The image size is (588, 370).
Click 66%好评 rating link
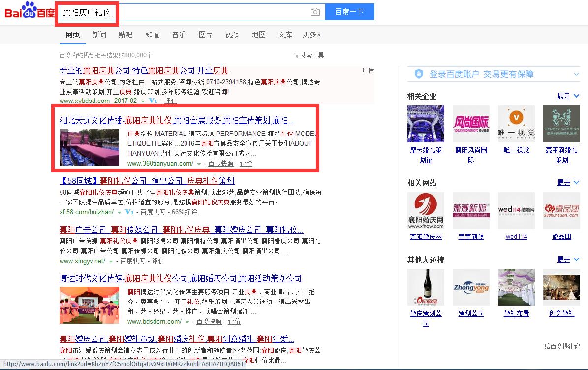(x=184, y=212)
